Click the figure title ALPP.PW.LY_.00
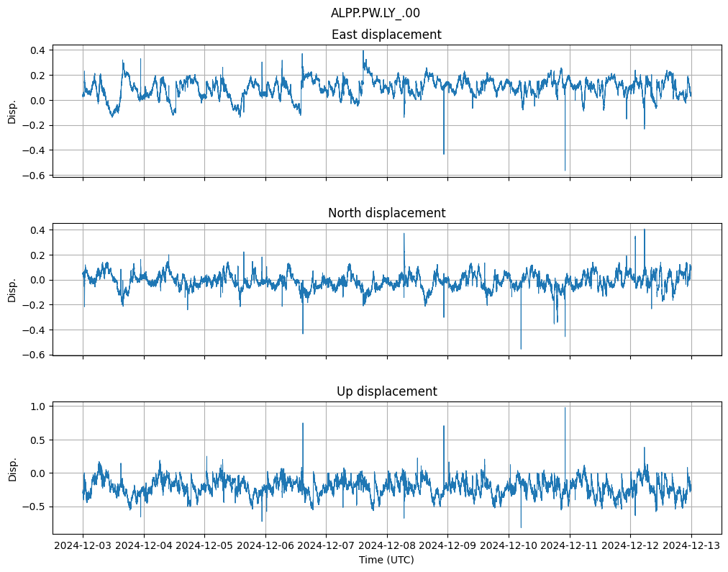The width and height of the screenshot is (728, 572). pos(375,13)
